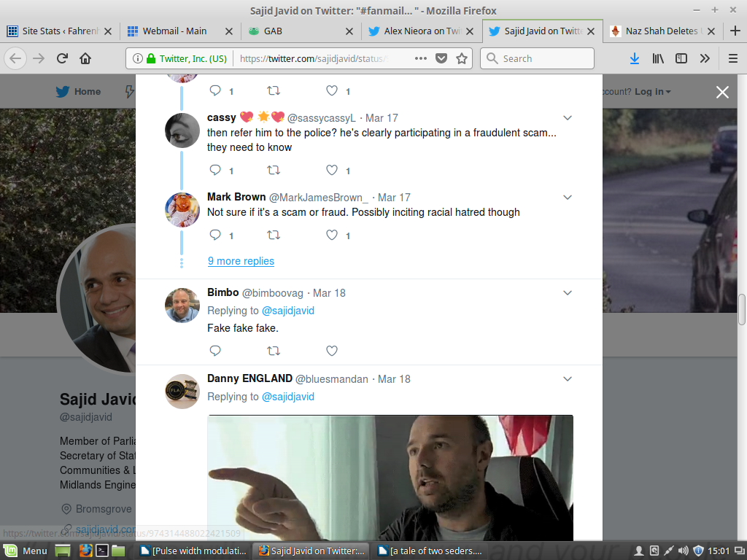Click the page vertical scrollbar thumb

pyautogui.click(x=742, y=308)
